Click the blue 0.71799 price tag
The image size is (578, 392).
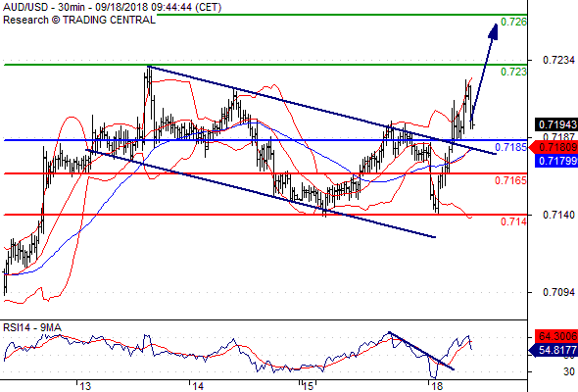pos(555,161)
